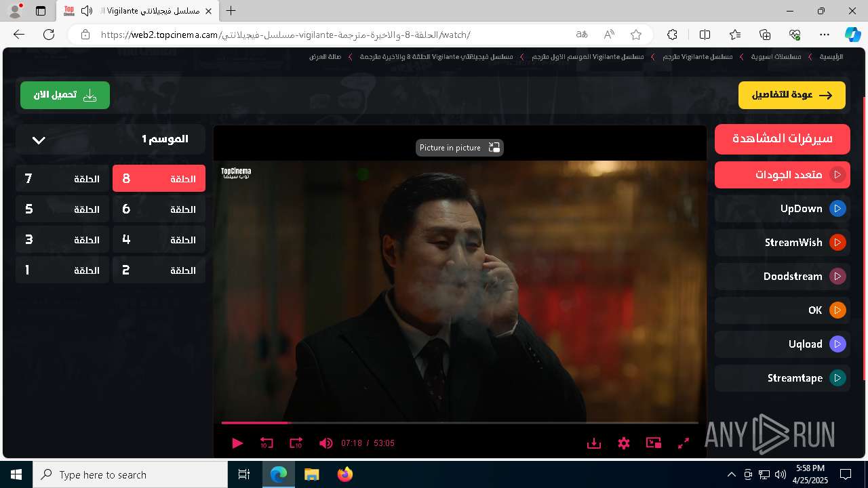868x488 pixels.
Task: Click the taskbar search box
Action: (130, 474)
